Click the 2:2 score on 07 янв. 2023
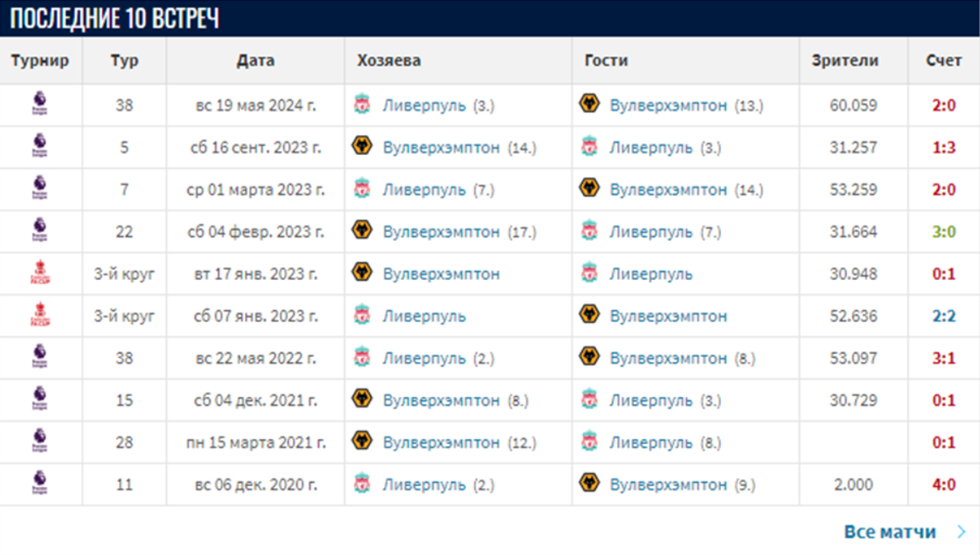 (944, 316)
